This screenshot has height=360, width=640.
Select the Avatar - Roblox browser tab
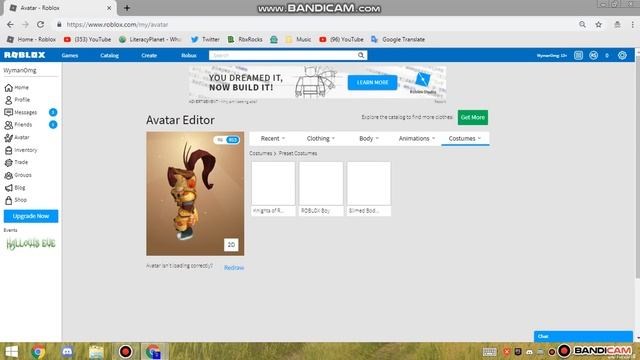(57, 8)
